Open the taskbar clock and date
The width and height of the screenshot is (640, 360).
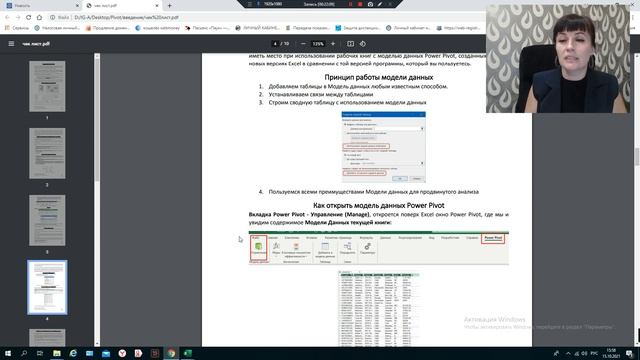point(611,353)
